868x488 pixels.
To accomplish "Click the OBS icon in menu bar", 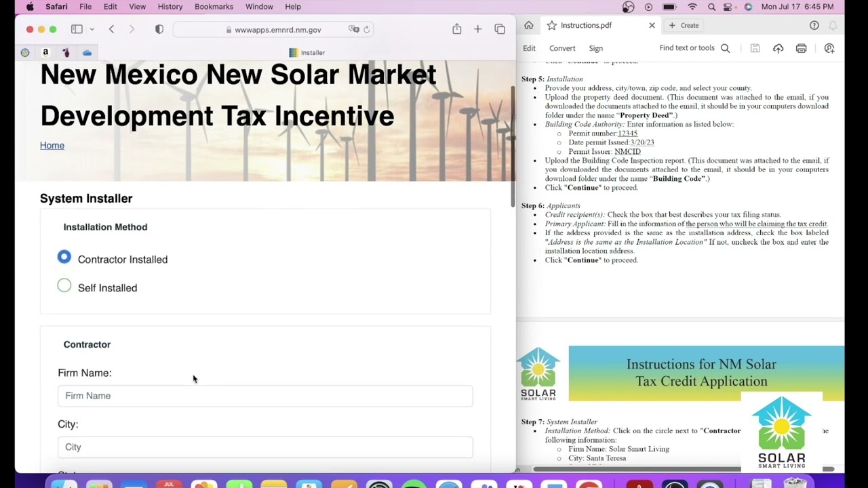I will tap(628, 7).
